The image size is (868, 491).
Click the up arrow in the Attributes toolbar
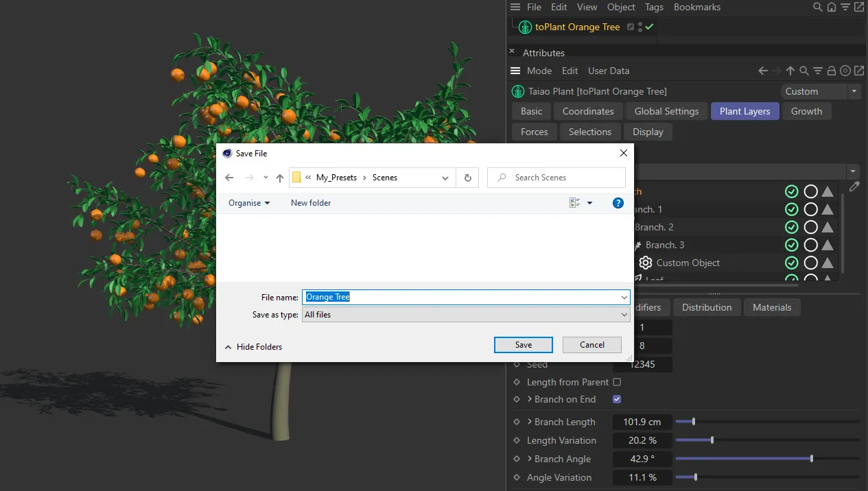790,71
